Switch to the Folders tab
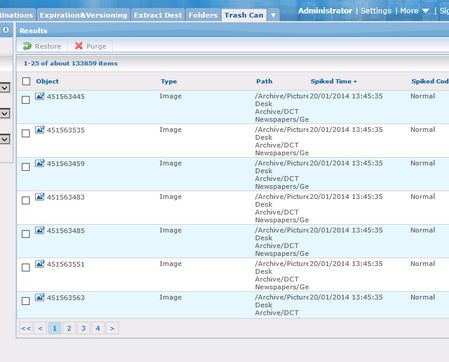 203,15
